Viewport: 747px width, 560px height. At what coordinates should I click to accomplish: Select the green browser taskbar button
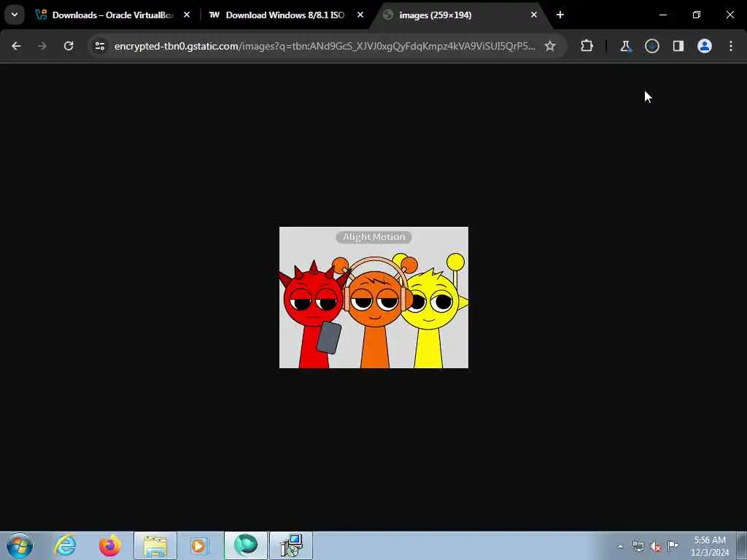pos(246,545)
